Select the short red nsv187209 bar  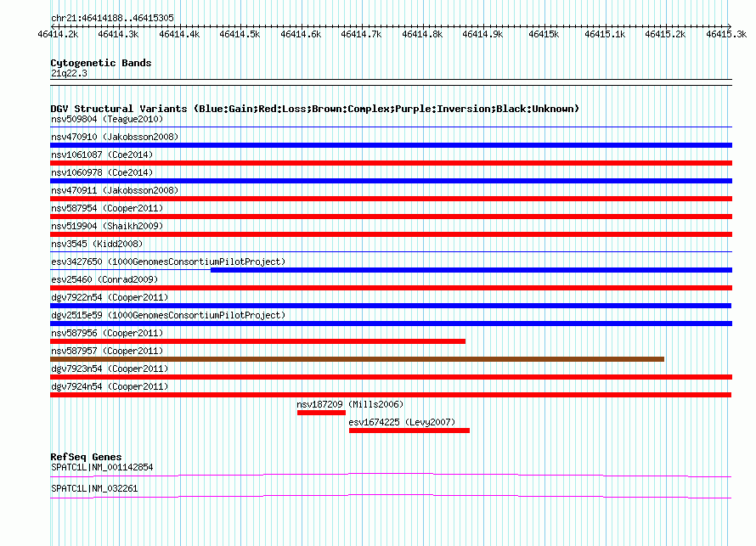(x=322, y=413)
